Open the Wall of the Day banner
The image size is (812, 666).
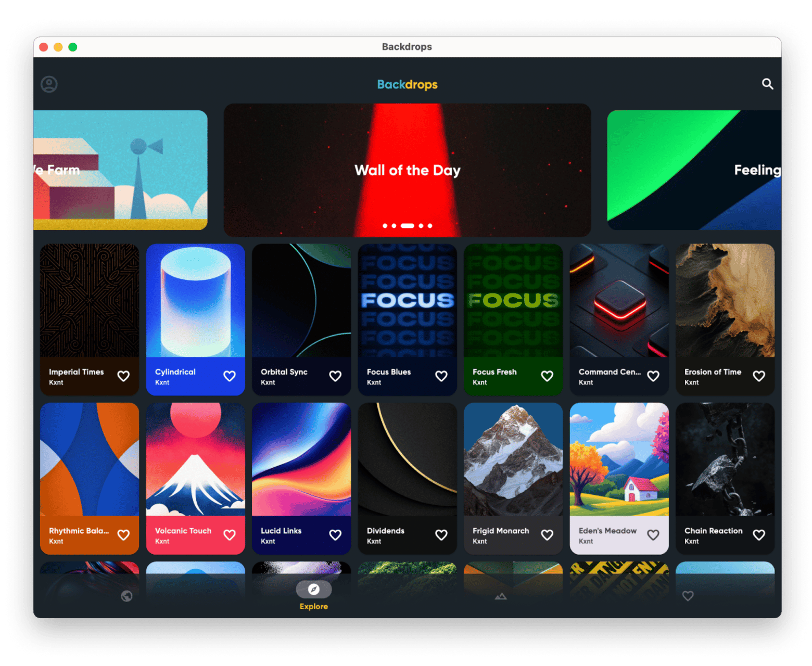click(407, 170)
